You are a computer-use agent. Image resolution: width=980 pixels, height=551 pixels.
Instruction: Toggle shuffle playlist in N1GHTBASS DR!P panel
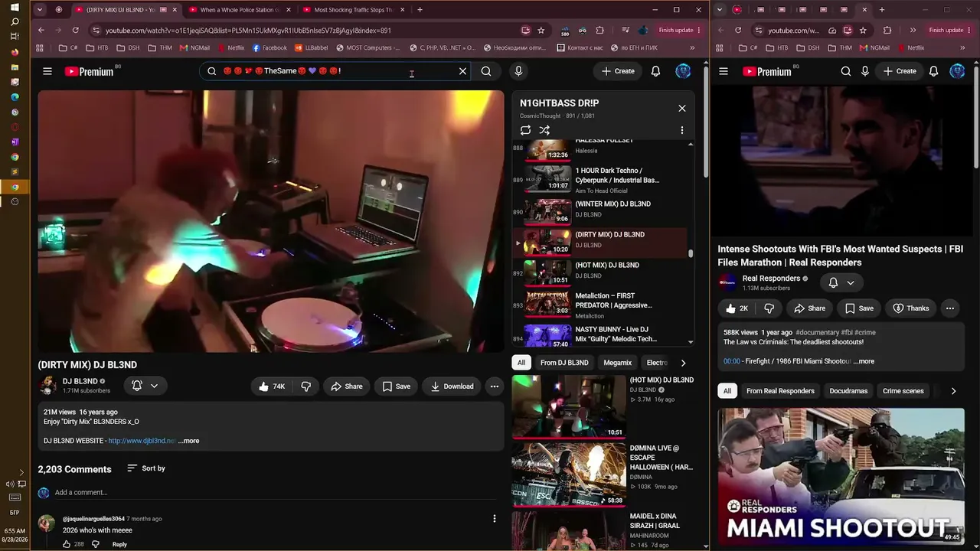[x=544, y=130]
